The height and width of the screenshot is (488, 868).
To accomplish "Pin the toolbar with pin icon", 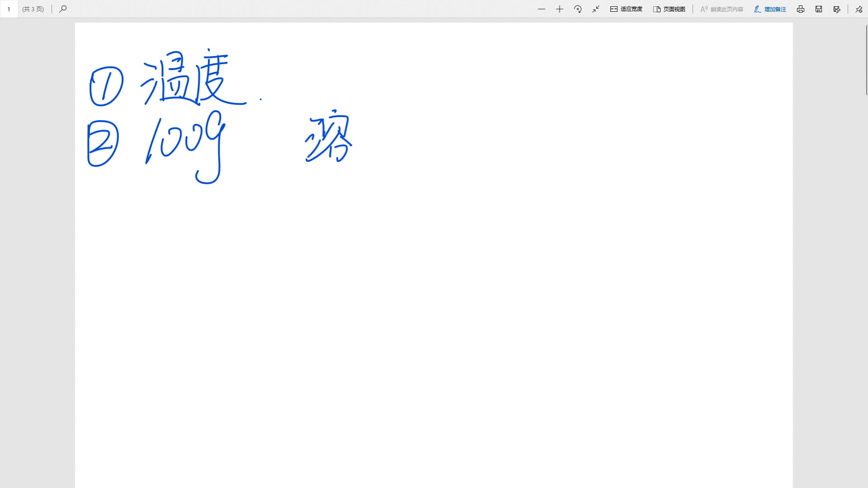I will point(859,9).
